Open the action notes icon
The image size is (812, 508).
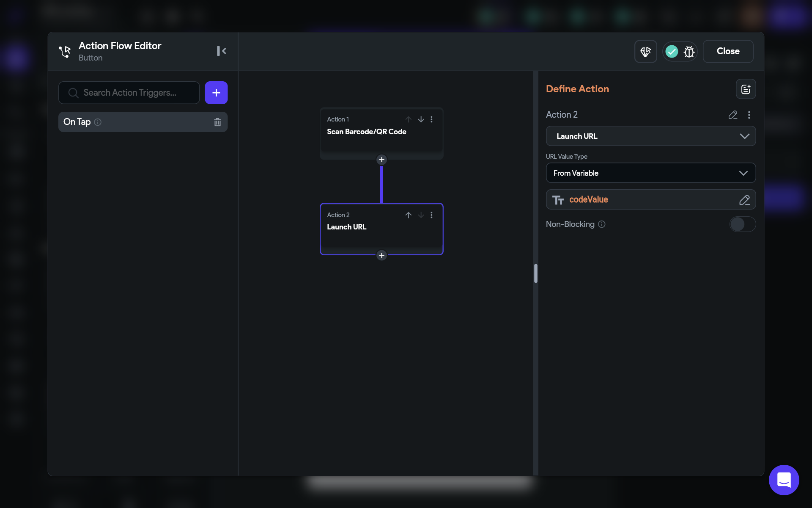point(746,89)
